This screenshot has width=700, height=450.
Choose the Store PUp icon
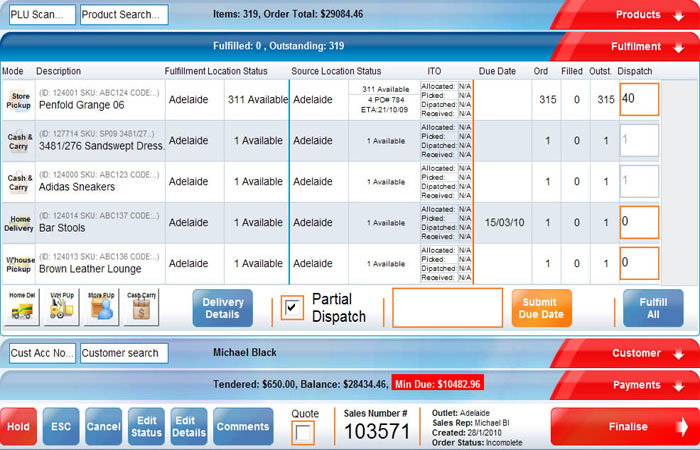100,308
